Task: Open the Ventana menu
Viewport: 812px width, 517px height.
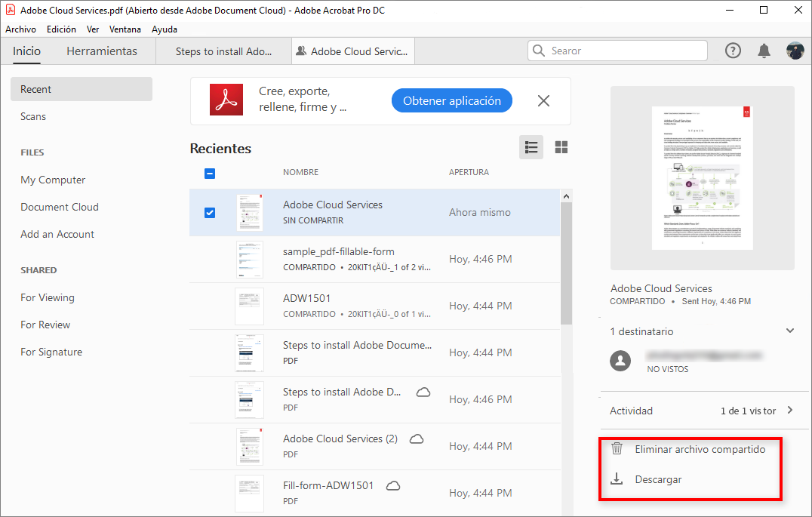Action: 125,29
